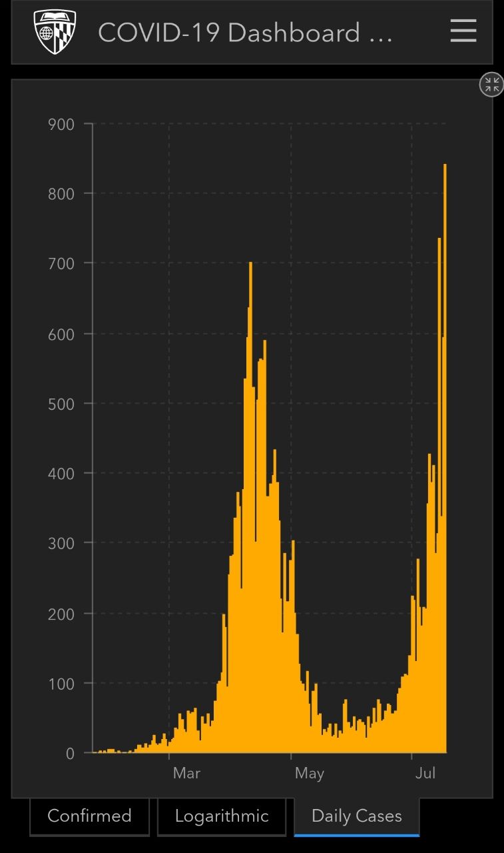Image resolution: width=504 pixels, height=853 pixels.
Task: Click the 200 axis label
Action: tap(61, 614)
